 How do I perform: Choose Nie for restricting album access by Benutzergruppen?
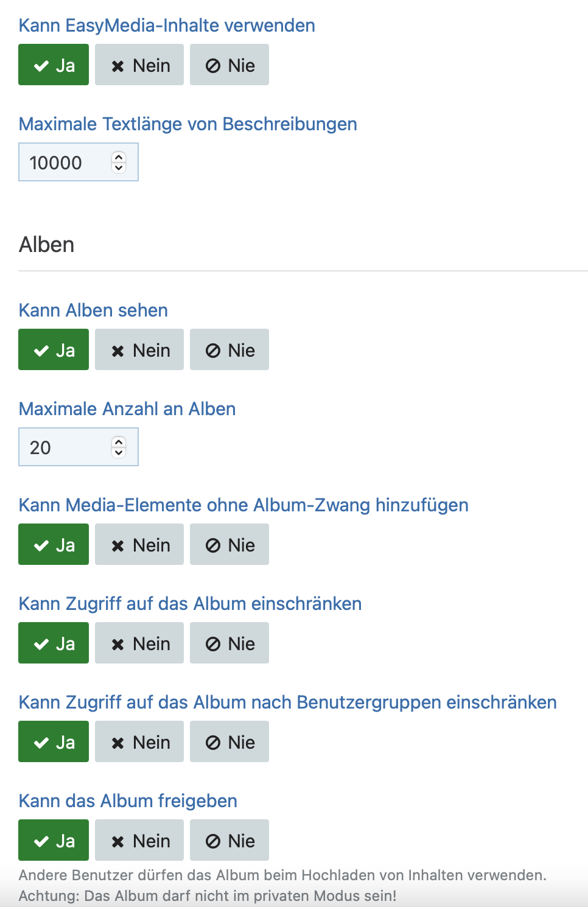click(x=229, y=741)
